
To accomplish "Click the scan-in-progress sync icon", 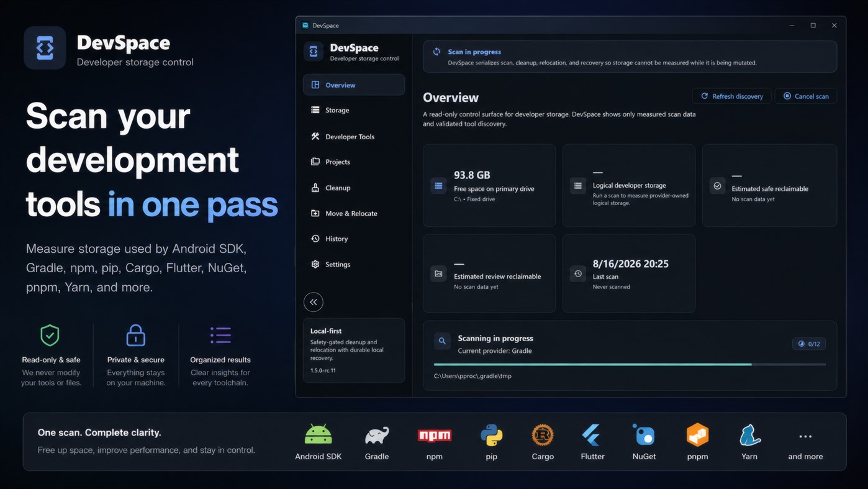I will click(x=436, y=52).
